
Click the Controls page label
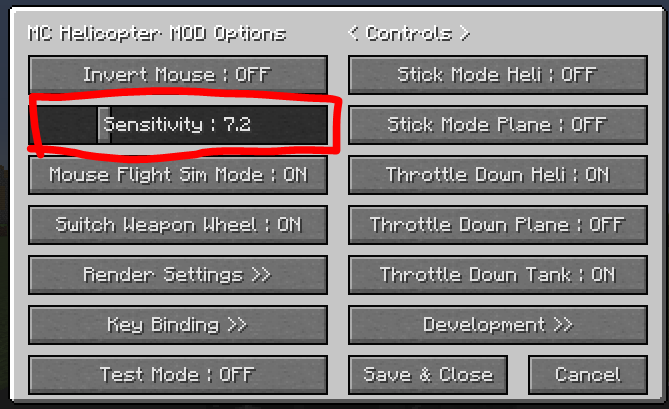409,33
